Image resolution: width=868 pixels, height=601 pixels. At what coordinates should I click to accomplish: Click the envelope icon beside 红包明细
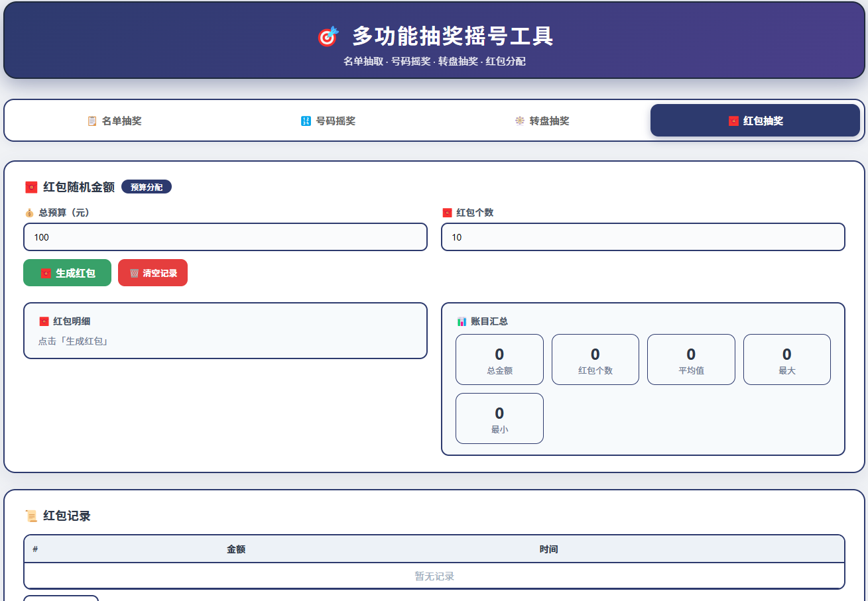coord(44,321)
